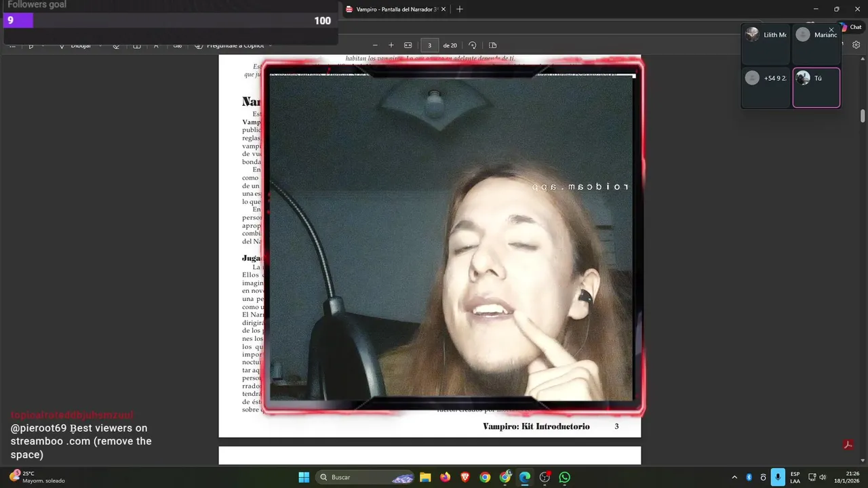Open first Google Chrome taskbar icon
868x488 pixels.
click(x=485, y=477)
